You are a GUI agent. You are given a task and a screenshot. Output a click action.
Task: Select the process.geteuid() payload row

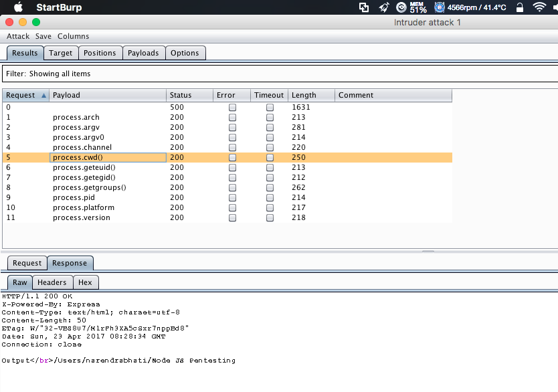point(227,167)
